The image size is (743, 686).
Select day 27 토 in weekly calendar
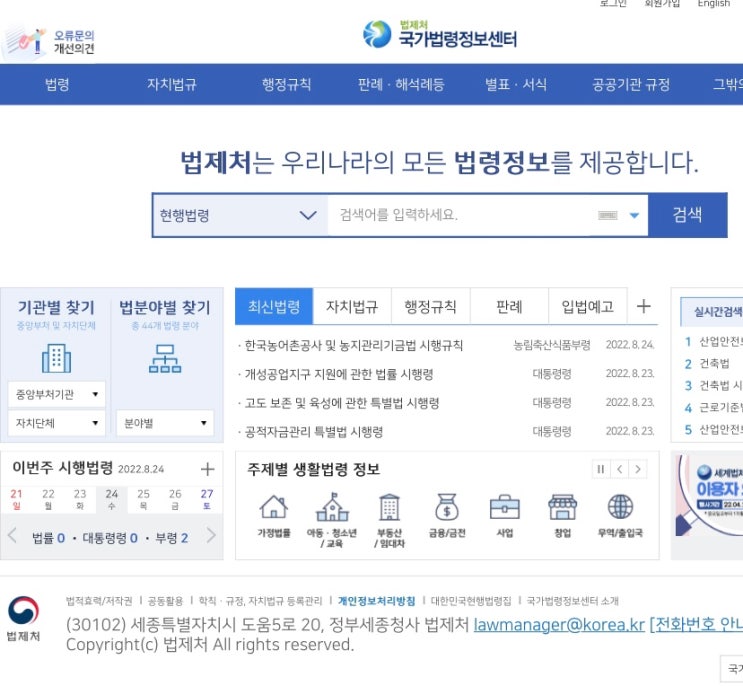[x=207, y=499]
